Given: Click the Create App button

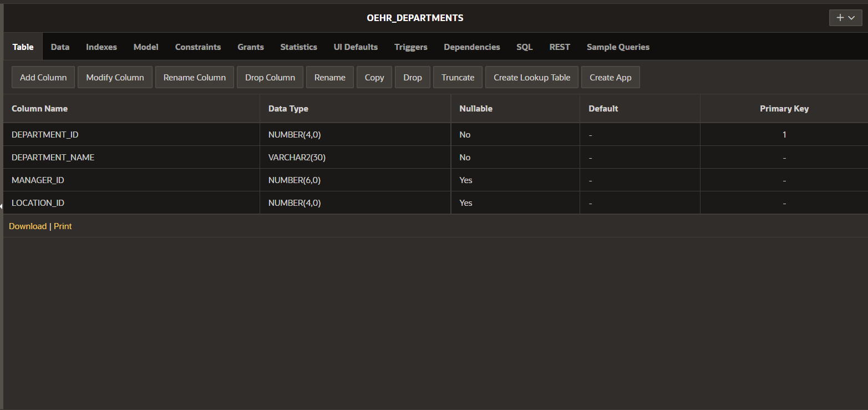Looking at the screenshot, I should (610, 77).
